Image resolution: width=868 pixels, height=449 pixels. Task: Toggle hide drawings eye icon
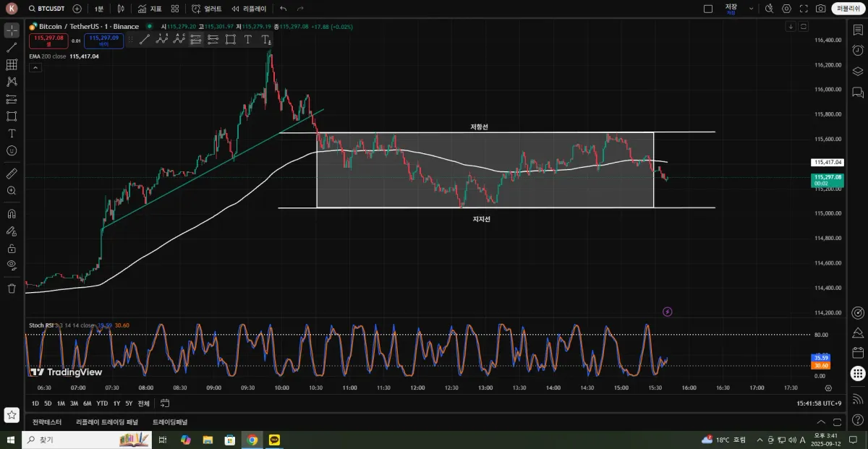click(12, 265)
